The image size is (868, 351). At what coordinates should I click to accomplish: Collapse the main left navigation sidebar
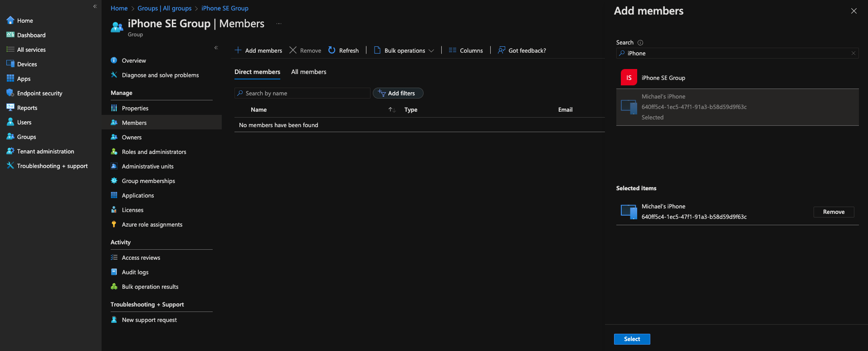click(x=95, y=6)
